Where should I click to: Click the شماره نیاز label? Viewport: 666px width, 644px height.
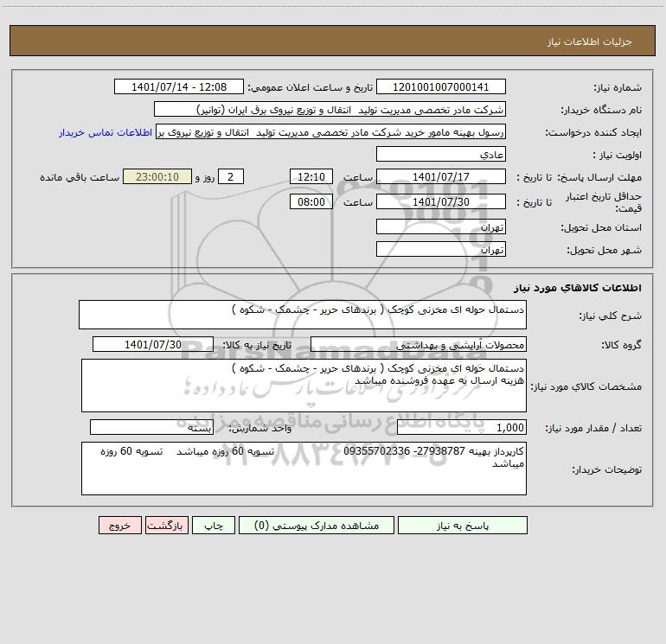click(618, 88)
